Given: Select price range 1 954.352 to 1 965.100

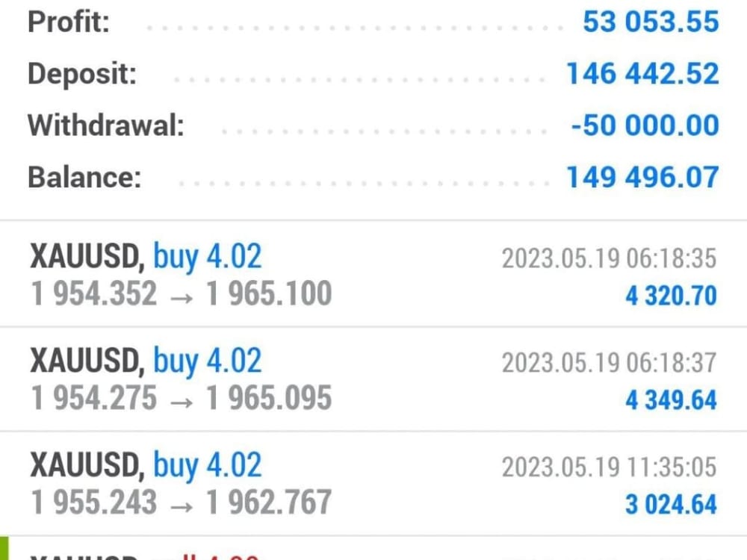Looking at the screenshot, I should coord(179,293).
